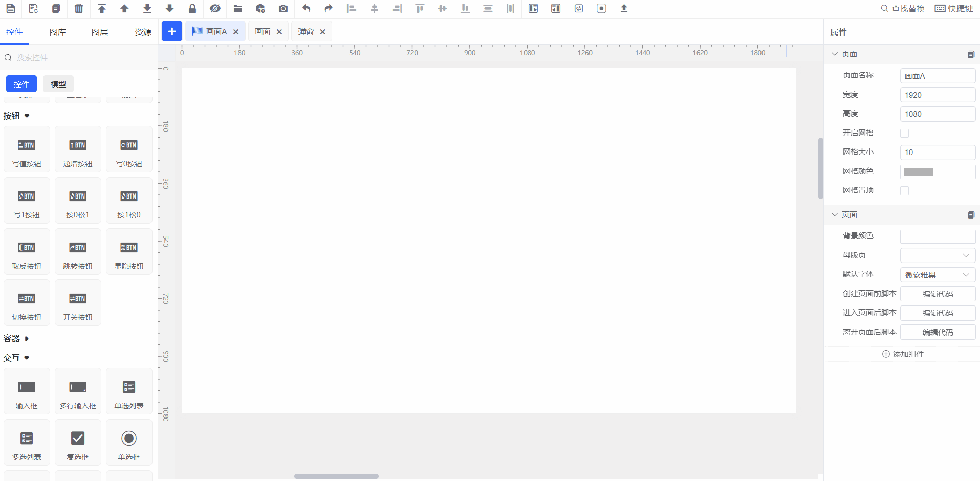Open the 默认字体 font dropdown

click(937, 275)
